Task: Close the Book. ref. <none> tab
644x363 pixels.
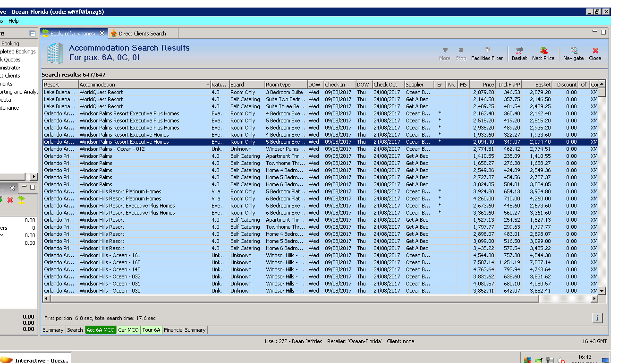Action: (x=102, y=34)
